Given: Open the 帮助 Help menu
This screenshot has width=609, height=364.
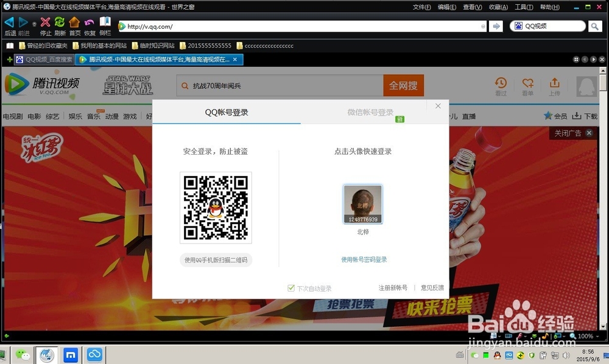Looking at the screenshot, I should (550, 5).
